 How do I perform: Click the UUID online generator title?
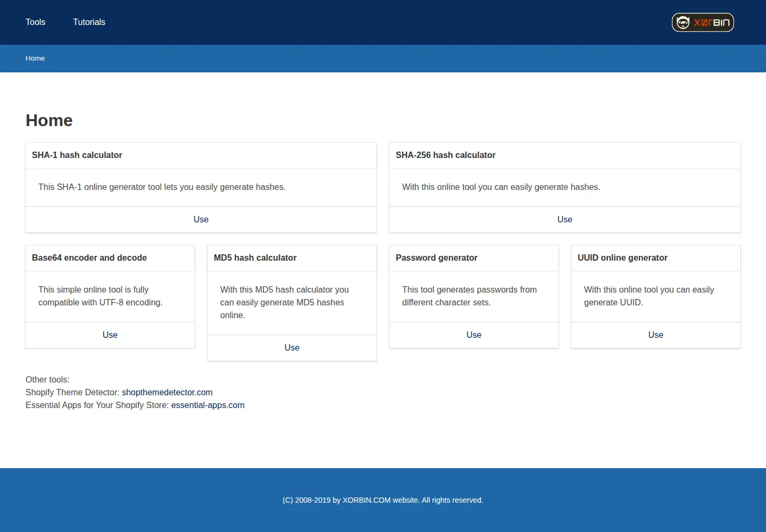pyautogui.click(x=622, y=257)
